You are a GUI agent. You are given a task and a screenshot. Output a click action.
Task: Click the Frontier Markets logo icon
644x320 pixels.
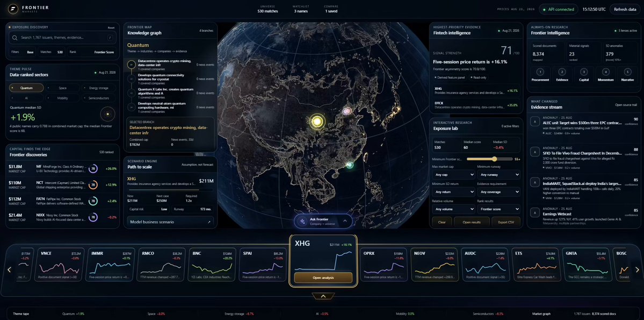coord(13,9)
